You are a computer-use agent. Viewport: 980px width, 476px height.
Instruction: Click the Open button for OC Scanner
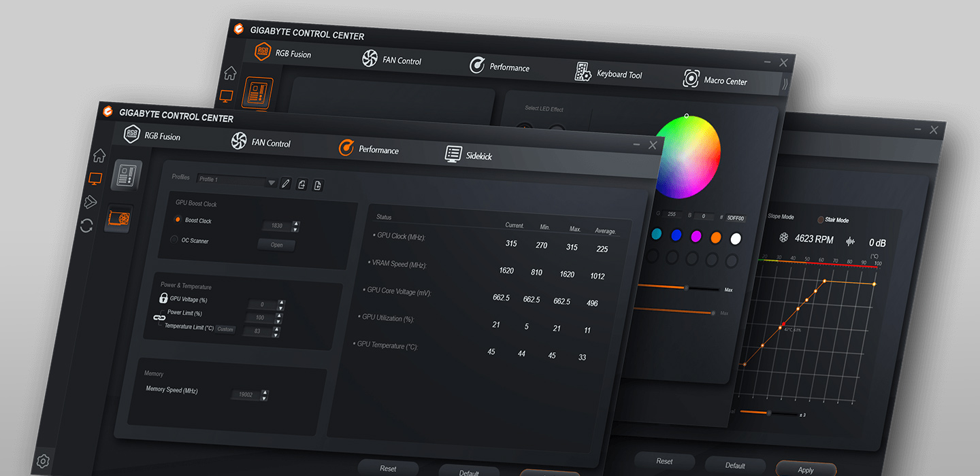276,245
